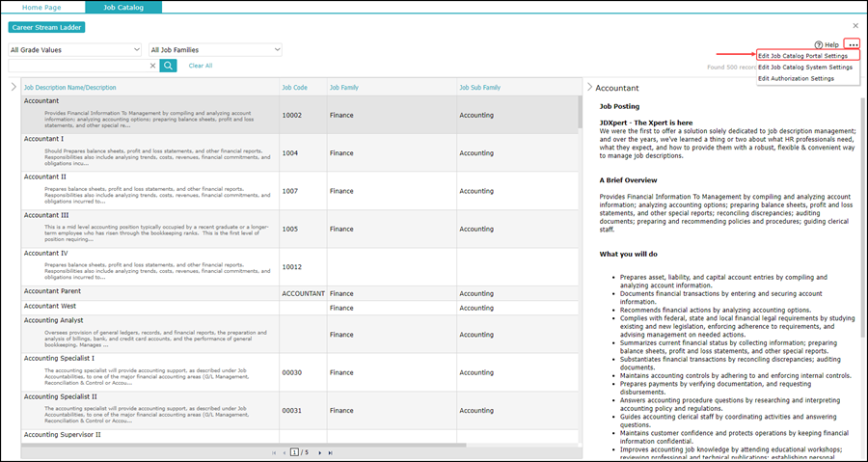The width and height of the screenshot is (868, 462).
Task: Click job code 10012
Action: [x=291, y=267]
